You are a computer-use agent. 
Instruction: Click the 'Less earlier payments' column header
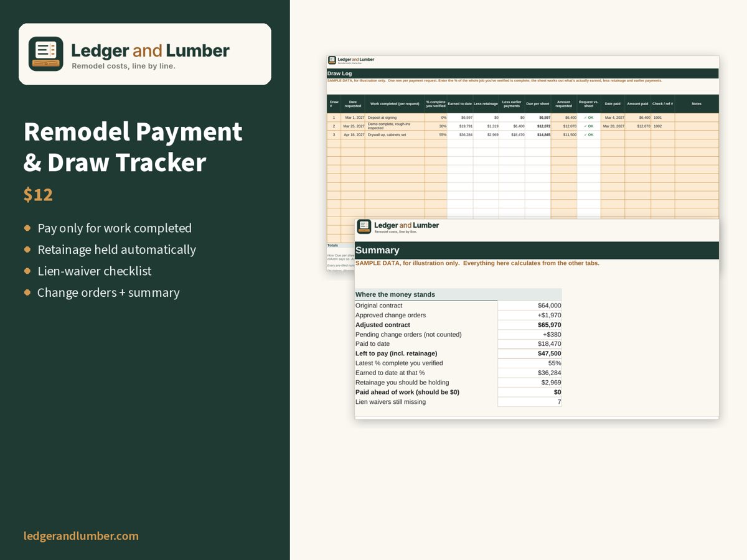[x=512, y=104]
